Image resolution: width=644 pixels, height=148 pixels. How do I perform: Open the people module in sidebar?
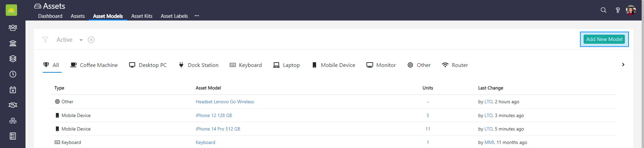click(x=13, y=28)
